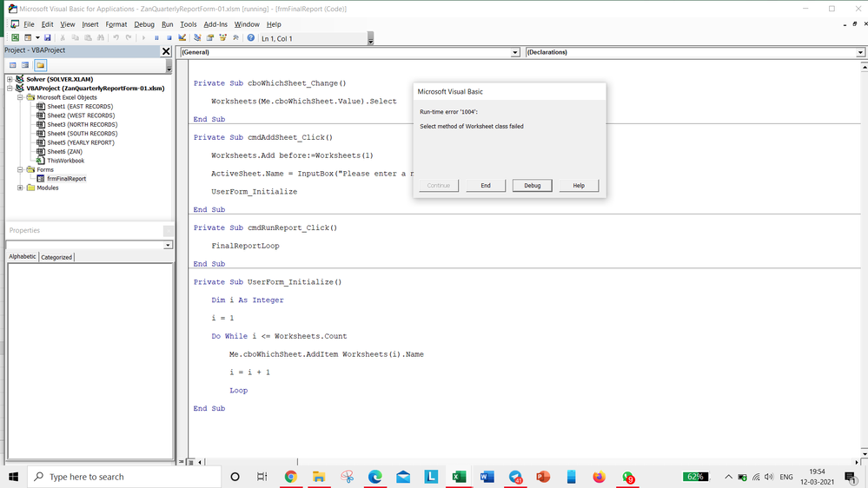
Task: Collapse the Forms folder
Action: click(x=20, y=169)
